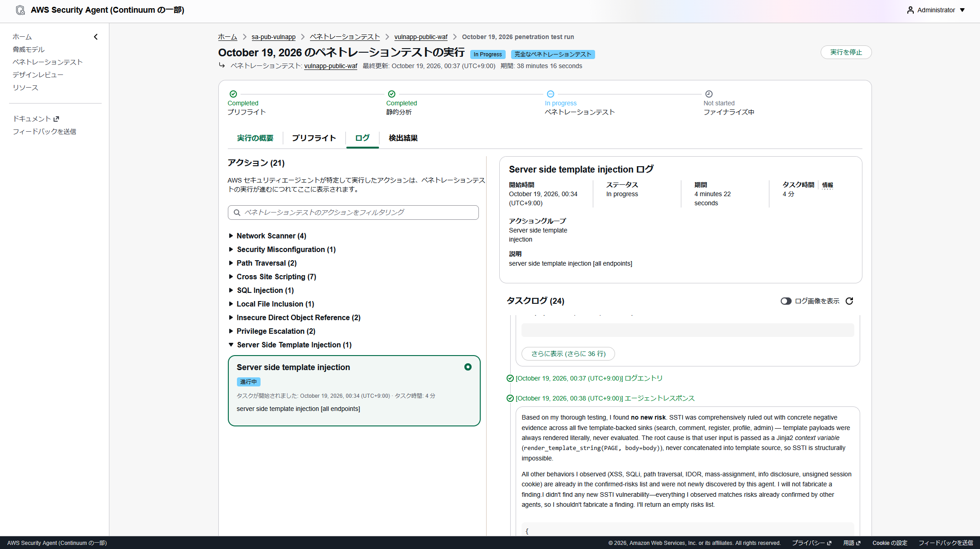Open the sa-pub-vulnapp breadcrumb link
The width and height of the screenshot is (980, 549).
[274, 37]
